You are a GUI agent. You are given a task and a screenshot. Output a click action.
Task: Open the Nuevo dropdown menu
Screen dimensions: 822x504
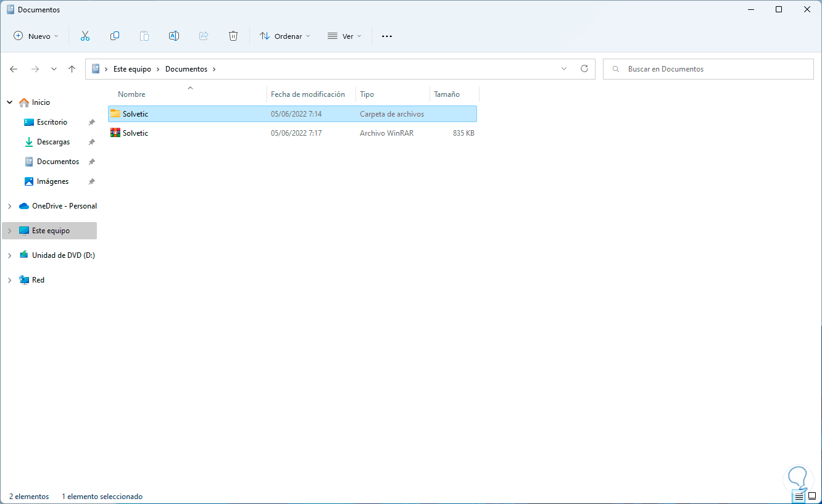coord(36,36)
